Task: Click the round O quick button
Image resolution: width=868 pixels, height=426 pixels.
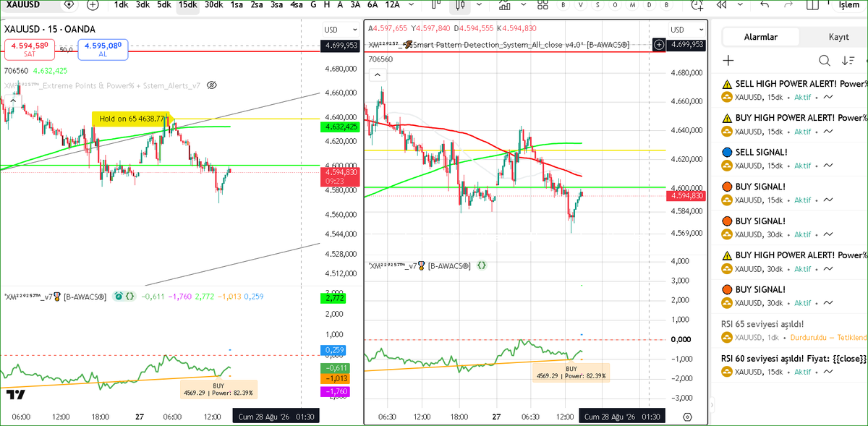Action: pyautogui.click(x=616, y=4)
